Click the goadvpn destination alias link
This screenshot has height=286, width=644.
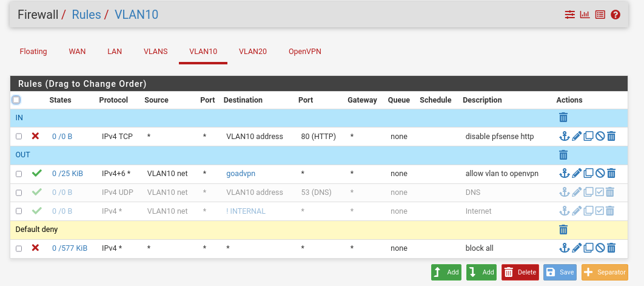coord(241,173)
